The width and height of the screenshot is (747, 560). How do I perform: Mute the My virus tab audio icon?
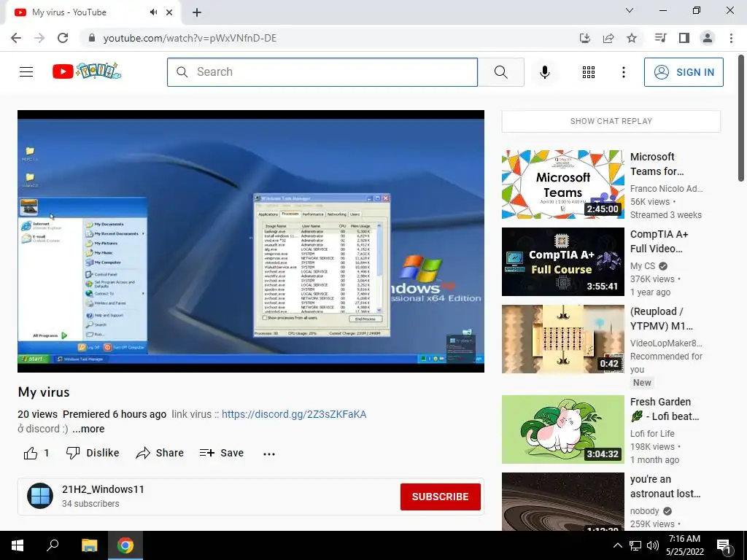tap(153, 12)
